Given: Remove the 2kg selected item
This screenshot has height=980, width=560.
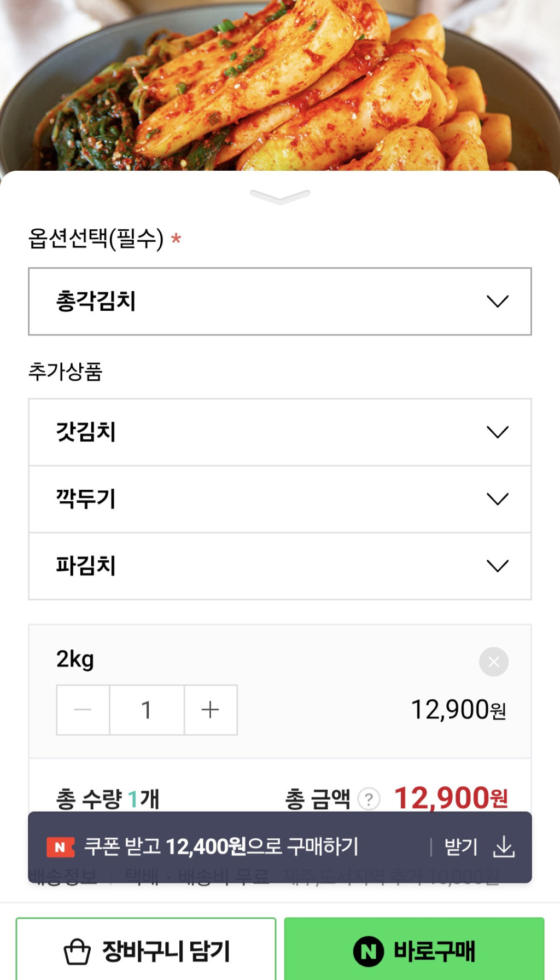Looking at the screenshot, I should 493,662.
